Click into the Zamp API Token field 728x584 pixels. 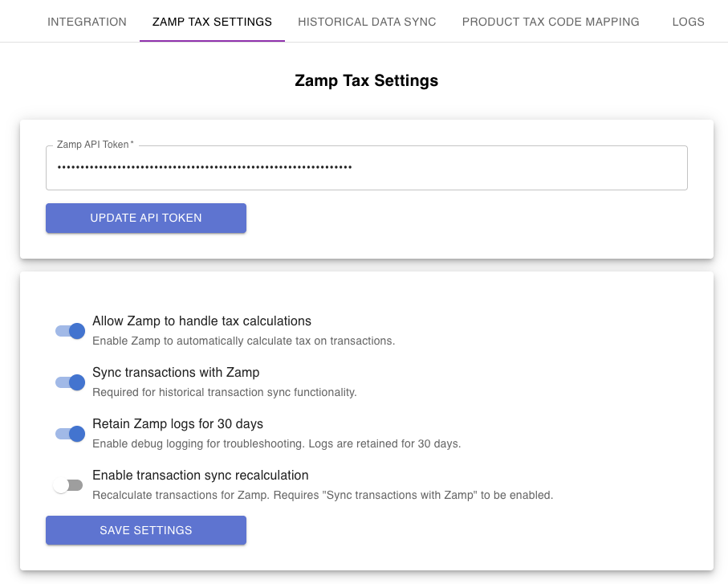point(366,168)
